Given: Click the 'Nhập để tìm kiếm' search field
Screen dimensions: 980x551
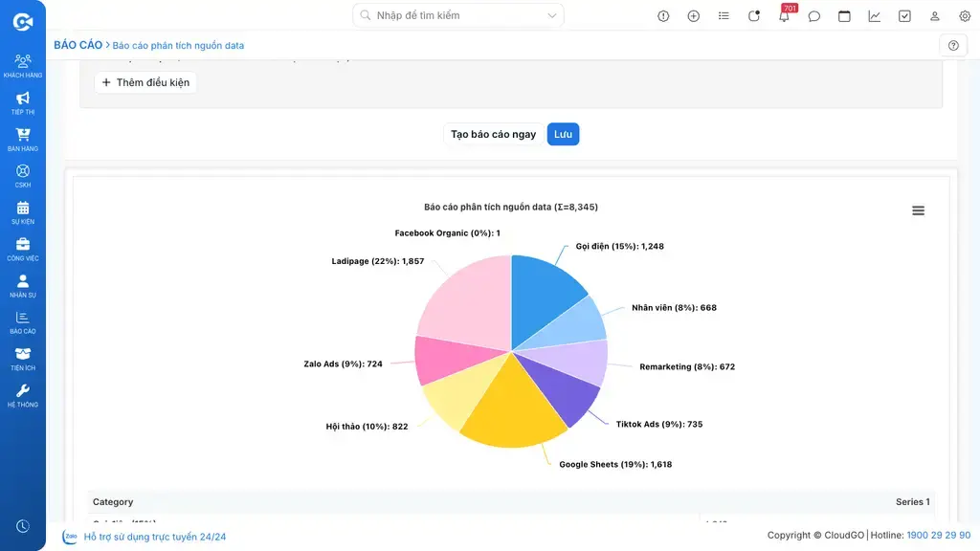Looking at the screenshot, I should click(457, 15).
